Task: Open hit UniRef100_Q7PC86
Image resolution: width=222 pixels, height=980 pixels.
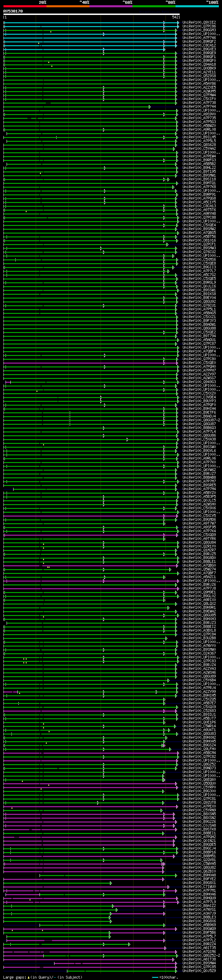Action: tap(199, 26)
